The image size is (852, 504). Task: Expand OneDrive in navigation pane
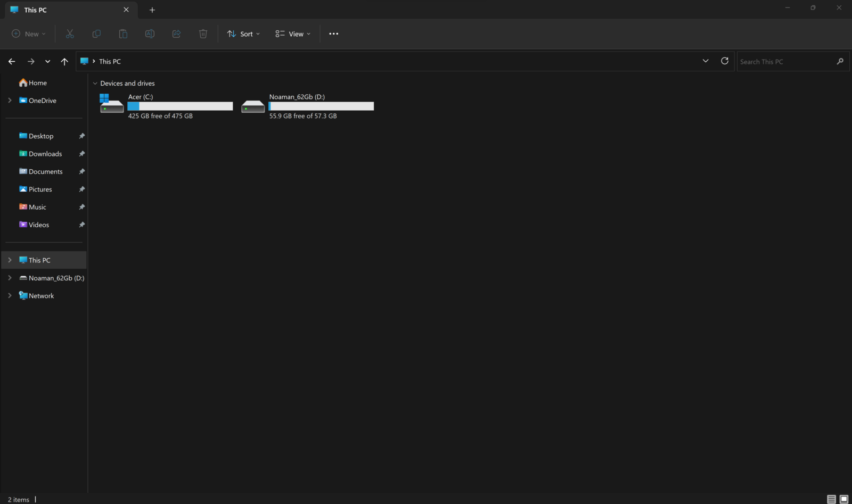pos(10,101)
